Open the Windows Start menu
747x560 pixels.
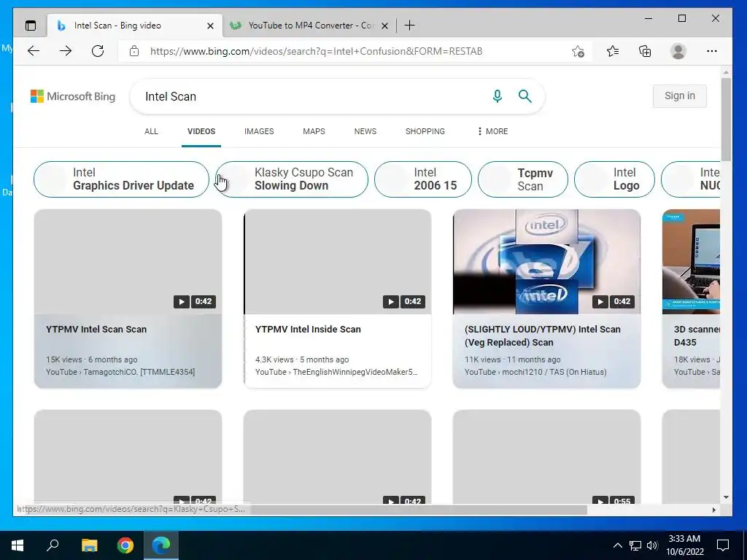[18, 545]
